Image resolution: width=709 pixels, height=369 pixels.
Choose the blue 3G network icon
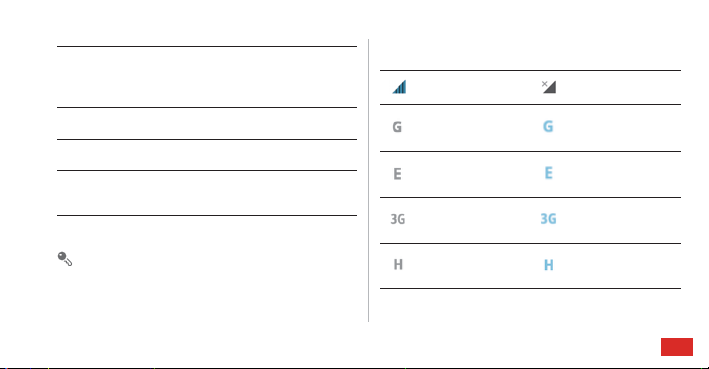pyautogui.click(x=548, y=219)
